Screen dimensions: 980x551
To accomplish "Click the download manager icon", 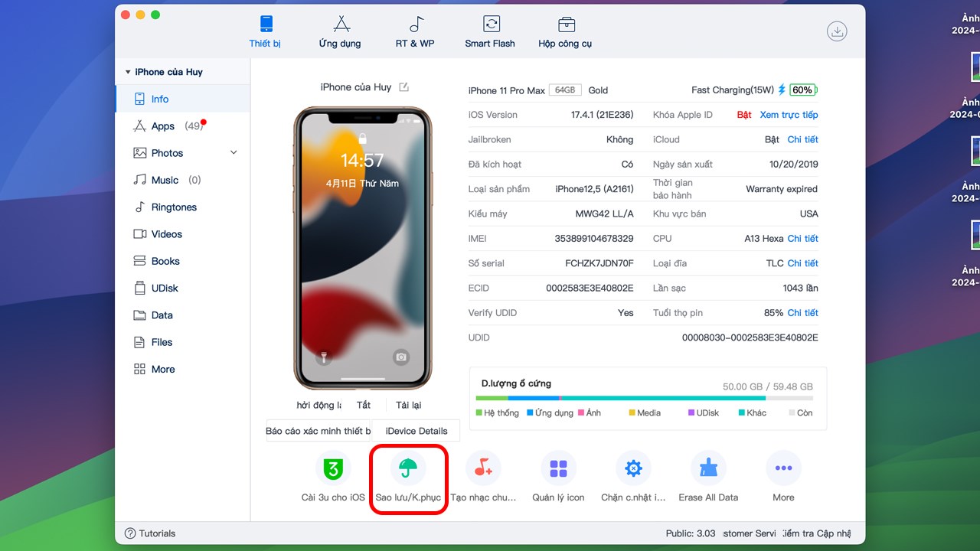I will (x=837, y=31).
